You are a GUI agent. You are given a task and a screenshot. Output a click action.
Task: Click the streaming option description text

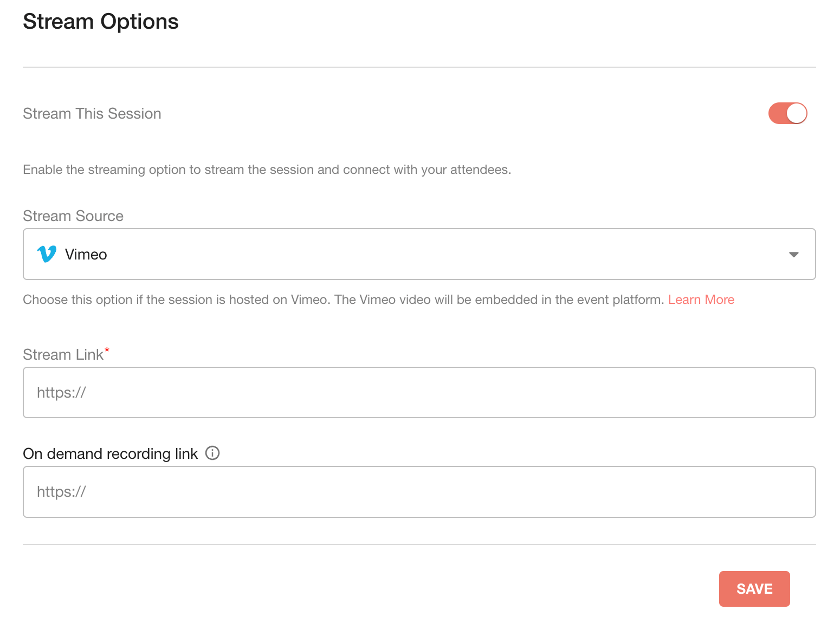pyautogui.click(x=267, y=170)
